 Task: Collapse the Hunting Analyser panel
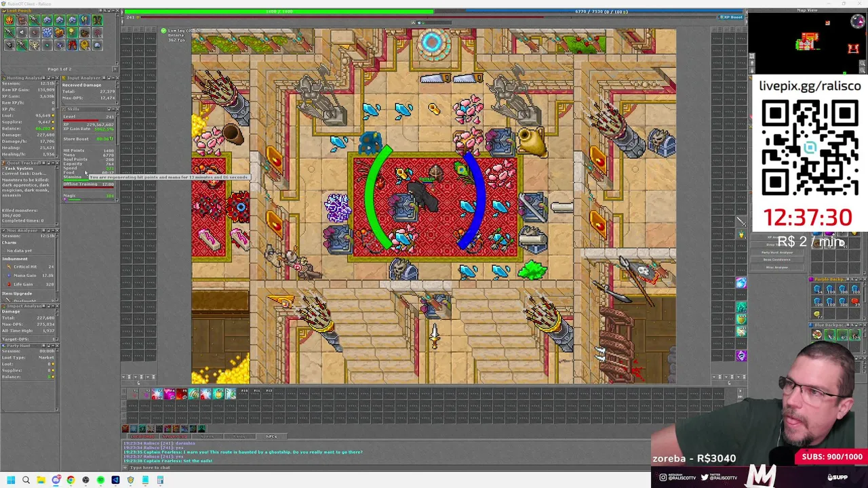(52, 77)
